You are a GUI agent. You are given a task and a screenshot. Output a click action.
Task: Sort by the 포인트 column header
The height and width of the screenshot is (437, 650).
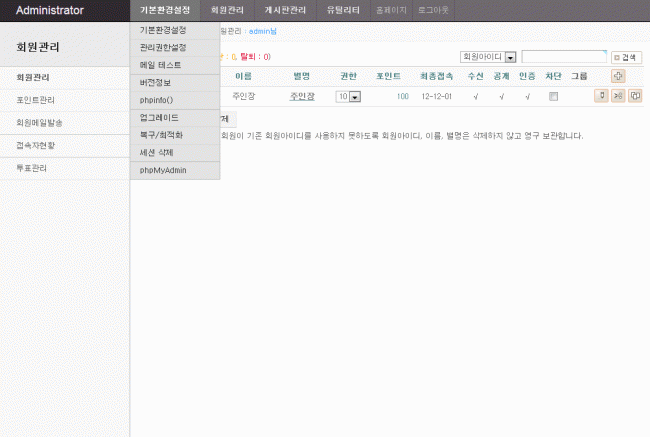(x=389, y=76)
